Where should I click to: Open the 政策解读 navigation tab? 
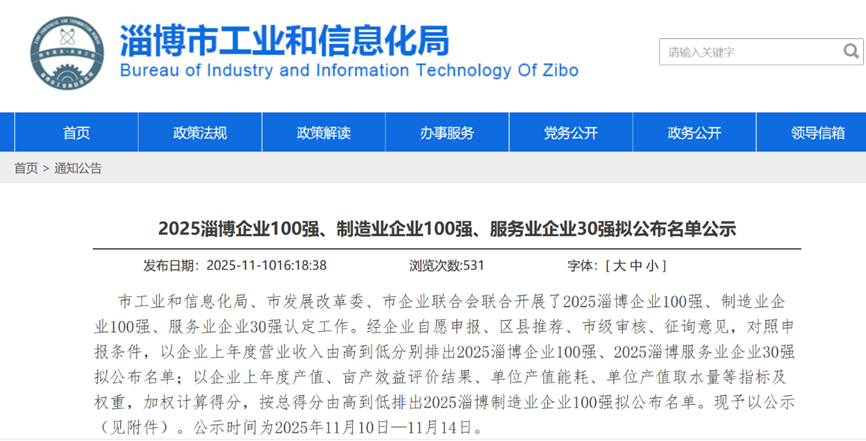[324, 133]
